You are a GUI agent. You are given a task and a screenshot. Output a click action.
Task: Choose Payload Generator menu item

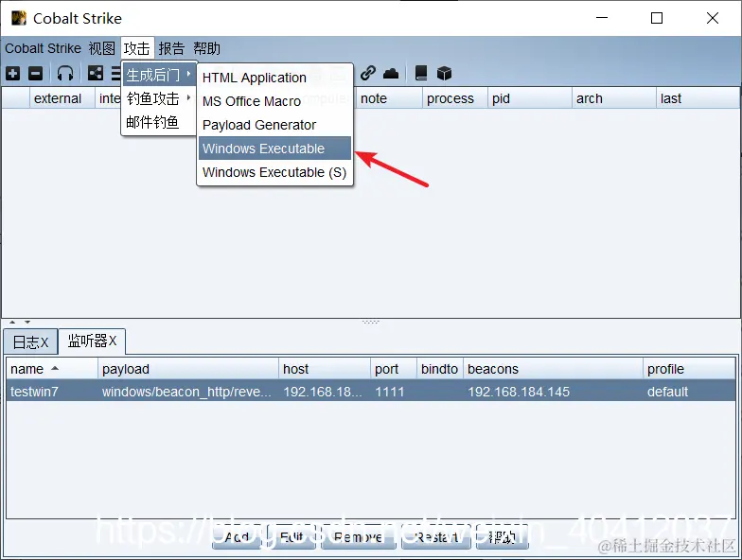click(x=274, y=125)
